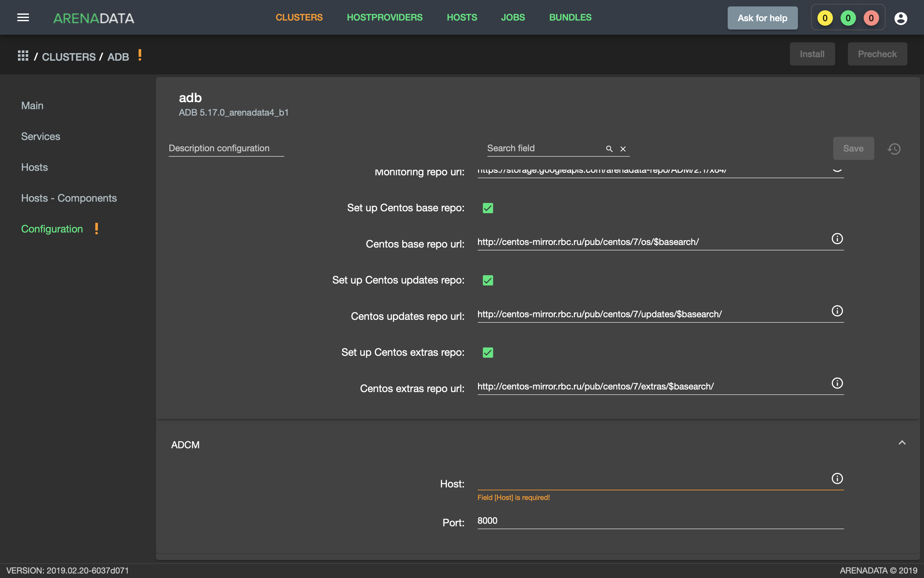Click the Save button

853,148
